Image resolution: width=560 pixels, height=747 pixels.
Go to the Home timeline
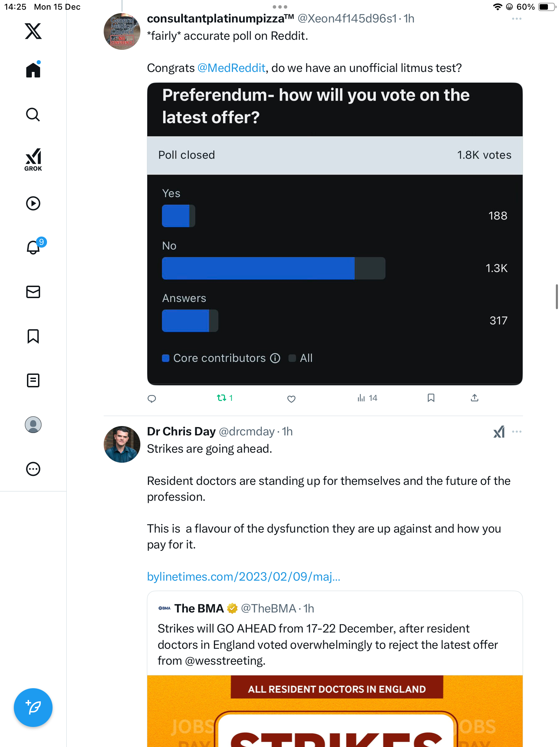click(x=33, y=70)
